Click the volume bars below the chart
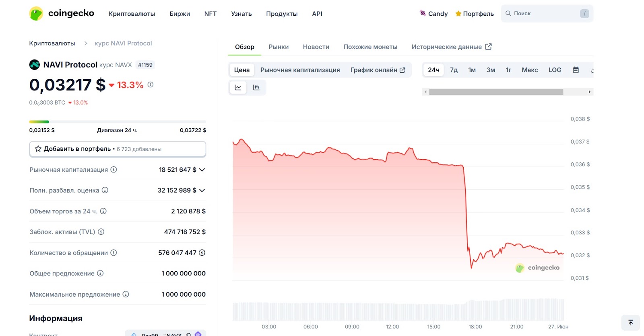This screenshot has height=336, width=644. point(398,310)
